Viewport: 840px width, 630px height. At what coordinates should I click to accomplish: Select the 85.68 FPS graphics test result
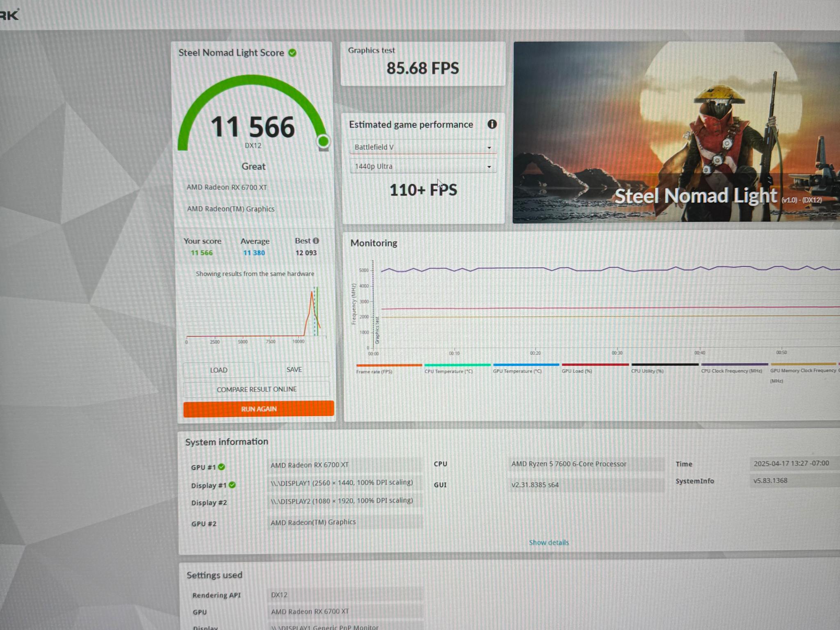422,68
